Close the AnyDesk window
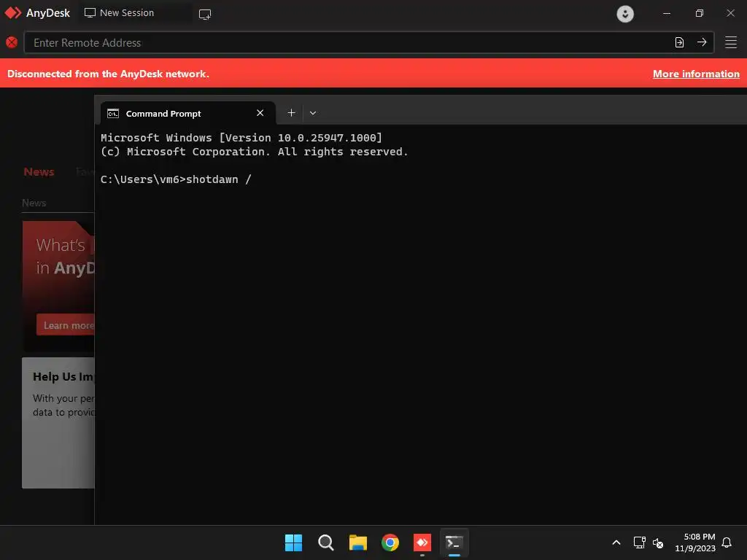 [x=731, y=13]
